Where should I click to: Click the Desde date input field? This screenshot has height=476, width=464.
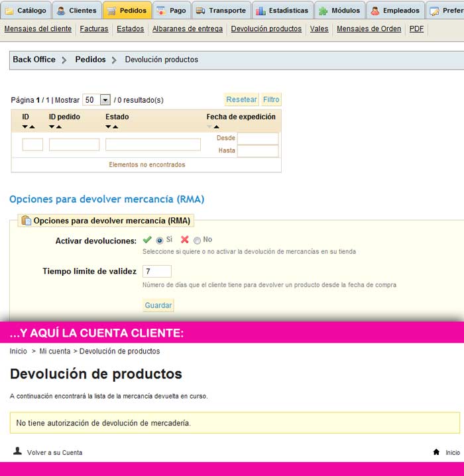pyautogui.click(x=258, y=139)
